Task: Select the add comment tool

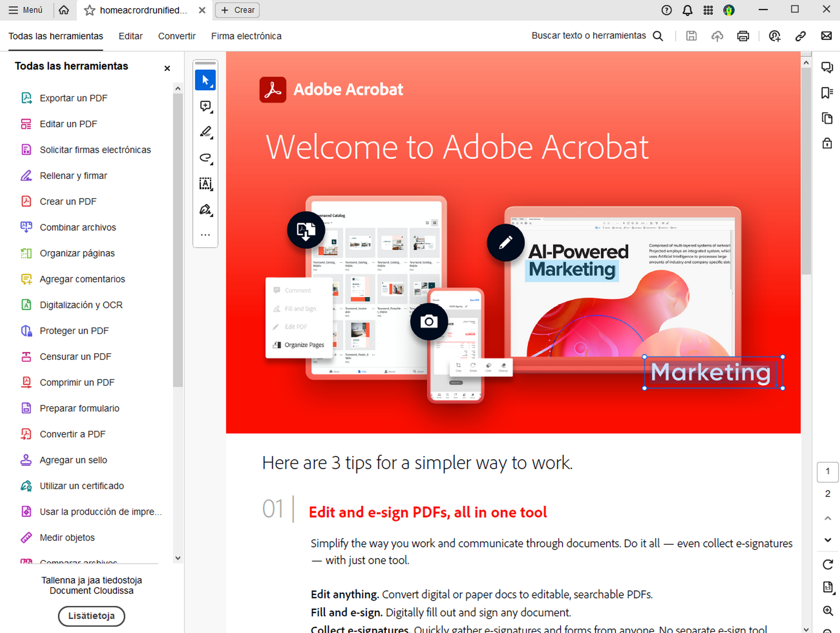Action: pyautogui.click(x=205, y=106)
